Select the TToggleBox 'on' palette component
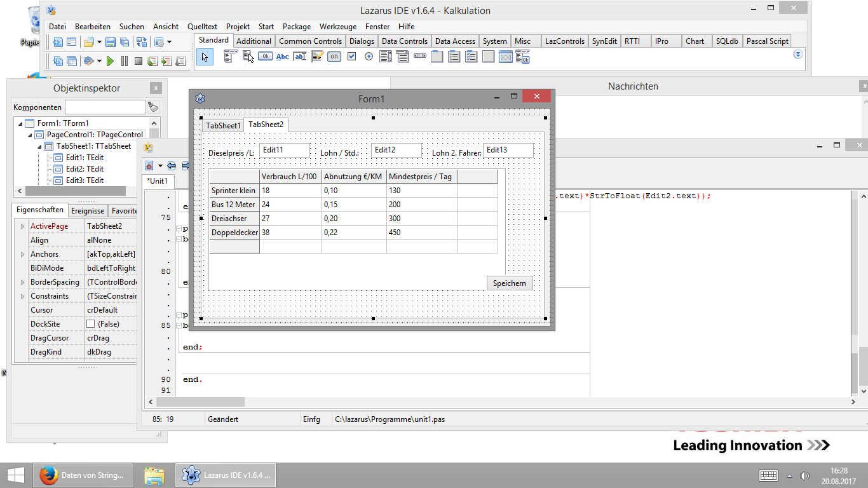The width and height of the screenshot is (868, 488). (334, 57)
